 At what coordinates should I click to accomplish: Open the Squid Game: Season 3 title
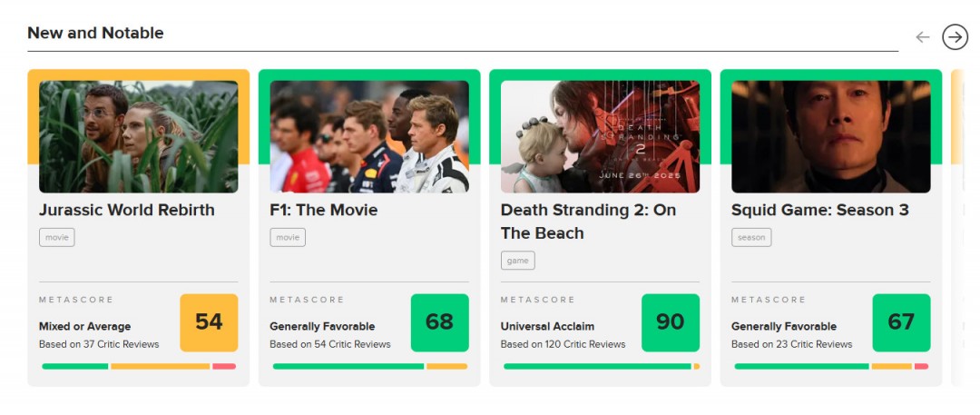(x=820, y=210)
